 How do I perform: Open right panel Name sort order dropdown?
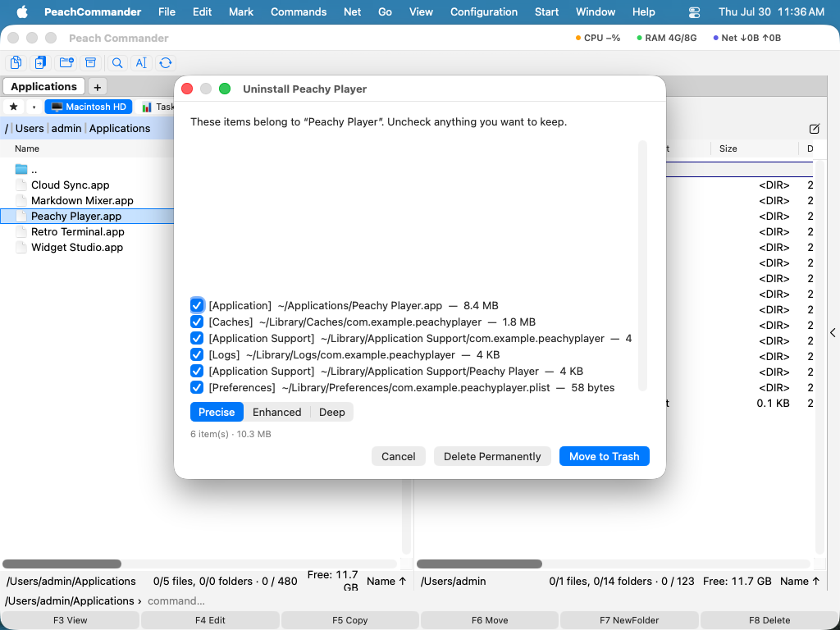point(800,582)
